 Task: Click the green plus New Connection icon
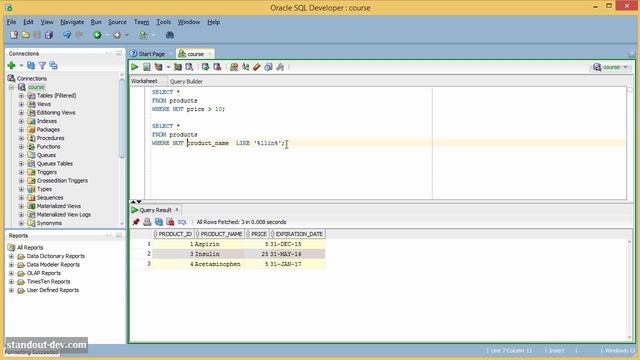[11, 65]
